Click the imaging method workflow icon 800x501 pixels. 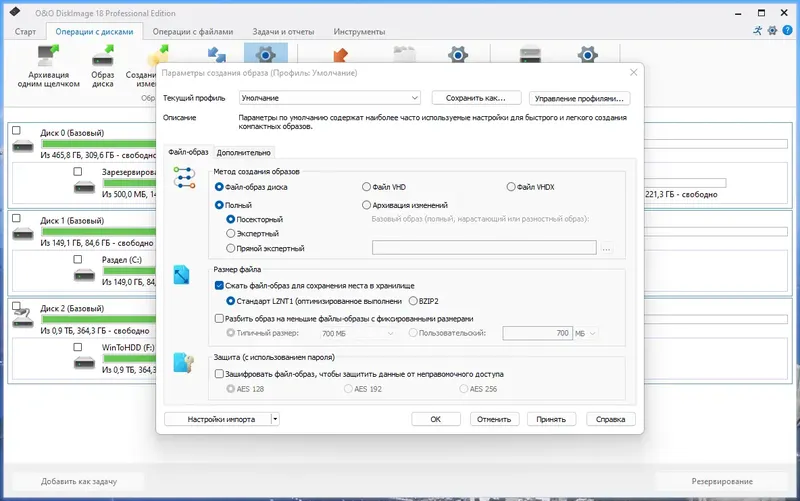pos(184,178)
